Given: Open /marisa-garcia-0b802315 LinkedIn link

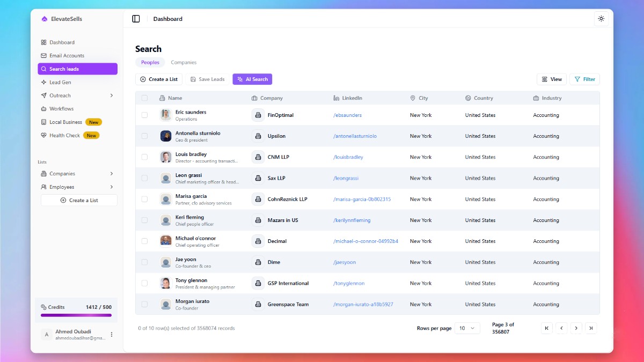Looking at the screenshot, I should coord(362,200).
